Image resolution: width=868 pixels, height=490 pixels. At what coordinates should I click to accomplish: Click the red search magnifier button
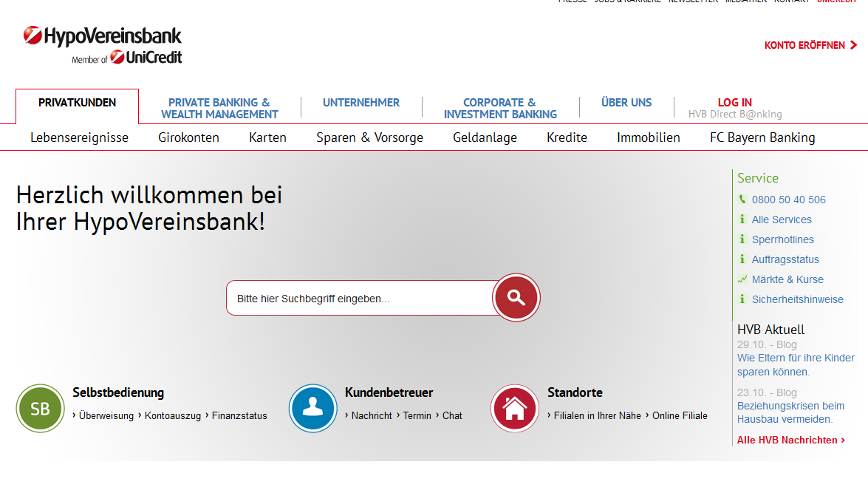pos(516,297)
